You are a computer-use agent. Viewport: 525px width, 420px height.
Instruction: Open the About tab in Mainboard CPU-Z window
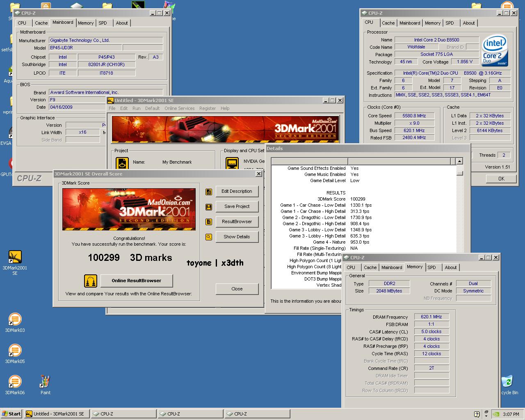(121, 23)
